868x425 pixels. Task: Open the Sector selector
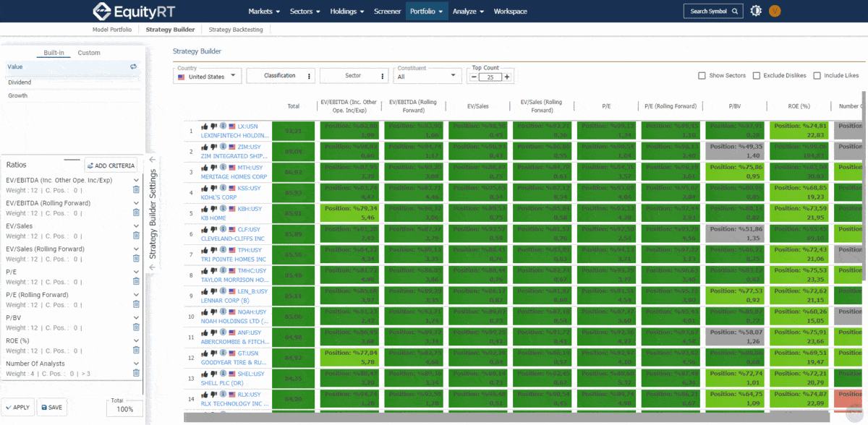353,76
